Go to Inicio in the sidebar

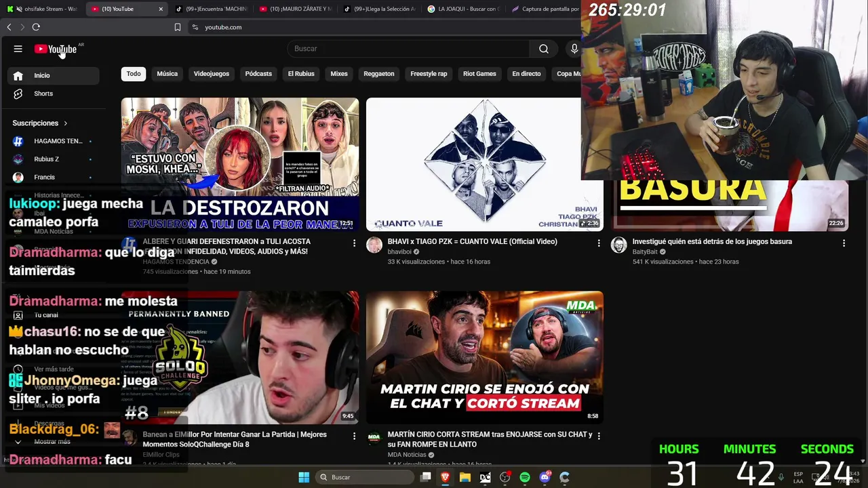[x=54, y=75]
